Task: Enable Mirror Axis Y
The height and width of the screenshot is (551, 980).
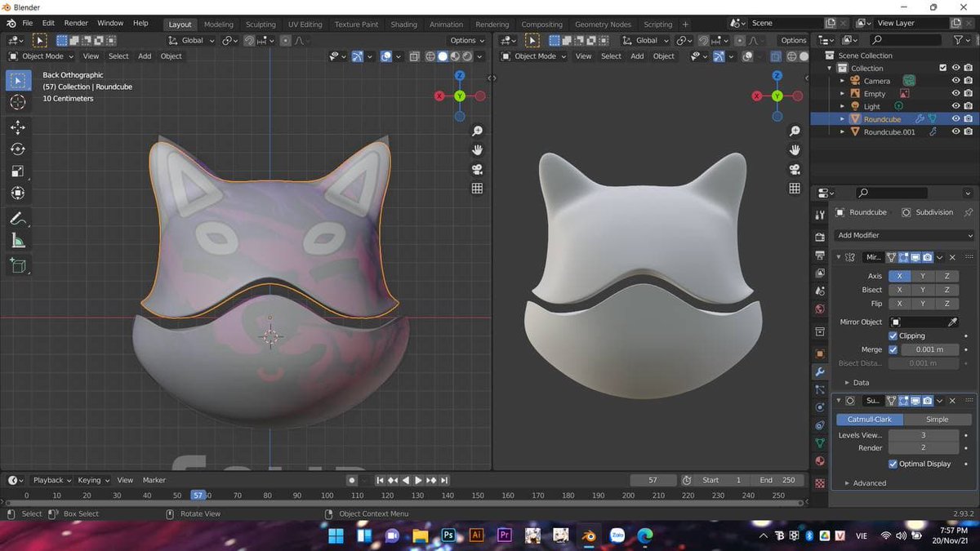Action: (x=923, y=276)
